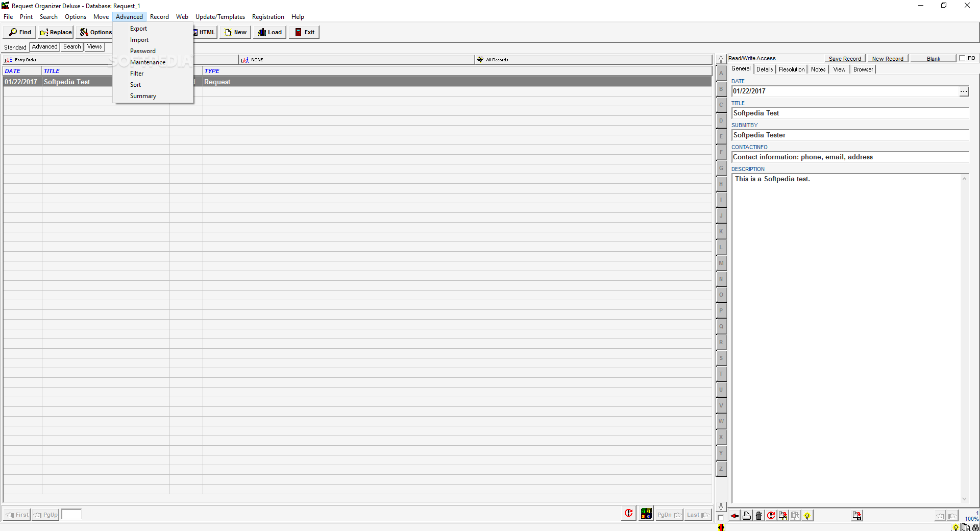Click the down arrow below the alphabet index

coord(721,506)
